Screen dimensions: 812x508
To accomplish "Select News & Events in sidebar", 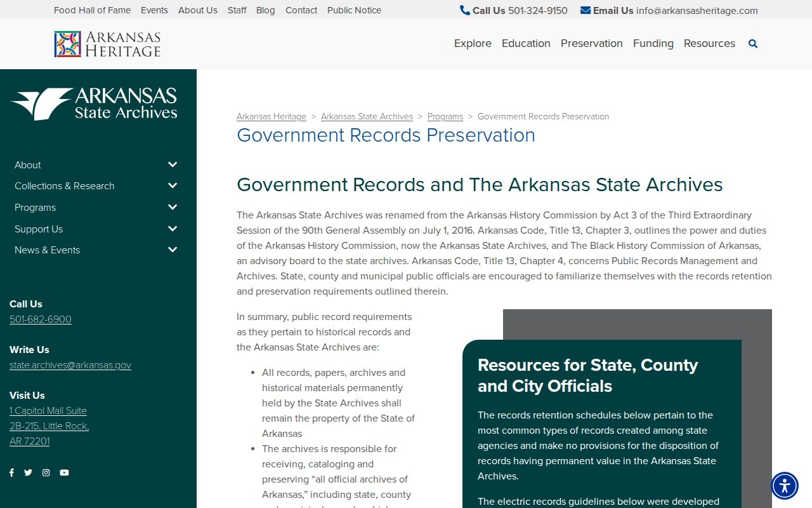I will (x=47, y=250).
